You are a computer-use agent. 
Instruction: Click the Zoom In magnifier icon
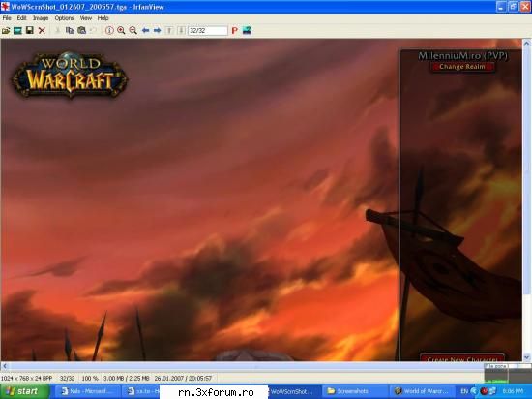pyautogui.click(x=121, y=31)
